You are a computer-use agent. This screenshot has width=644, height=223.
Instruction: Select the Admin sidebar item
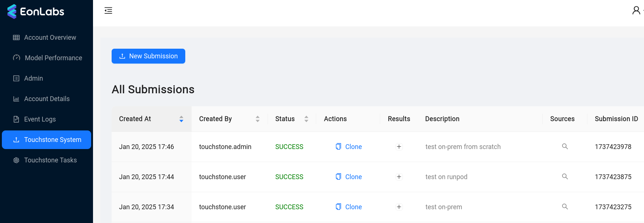point(33,78)
